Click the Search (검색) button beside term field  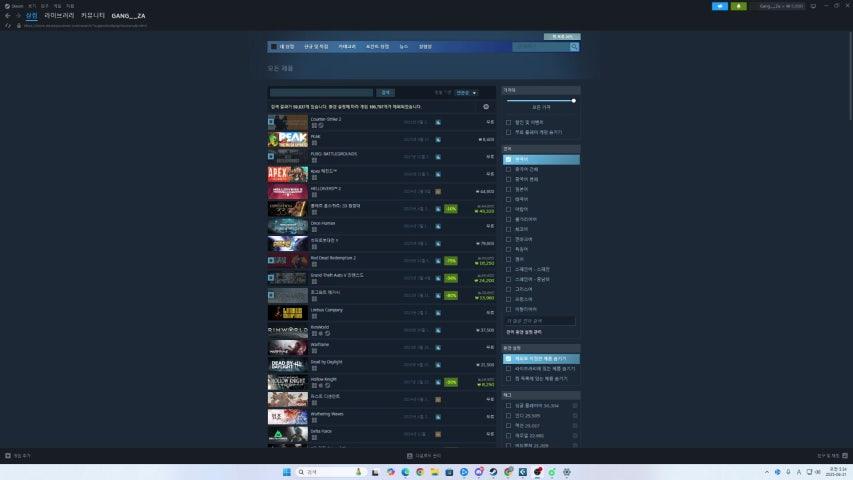pyautogui.click(x=386, y=93)
